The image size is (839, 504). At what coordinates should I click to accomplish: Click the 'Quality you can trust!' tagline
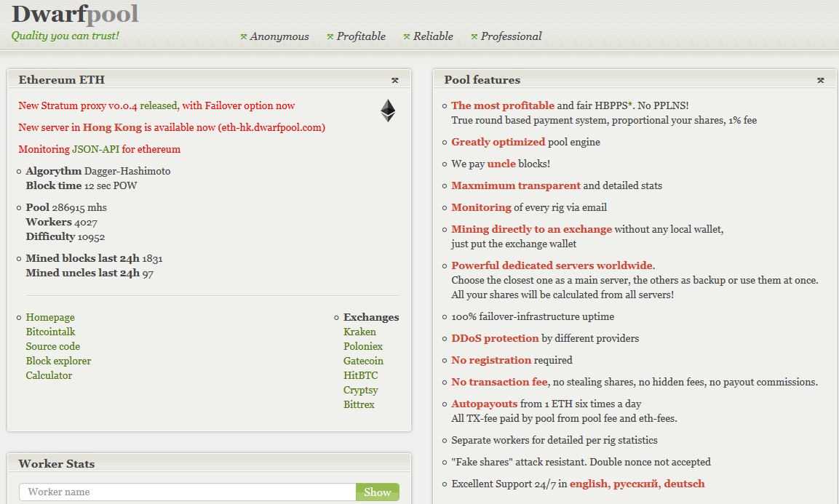65,36
